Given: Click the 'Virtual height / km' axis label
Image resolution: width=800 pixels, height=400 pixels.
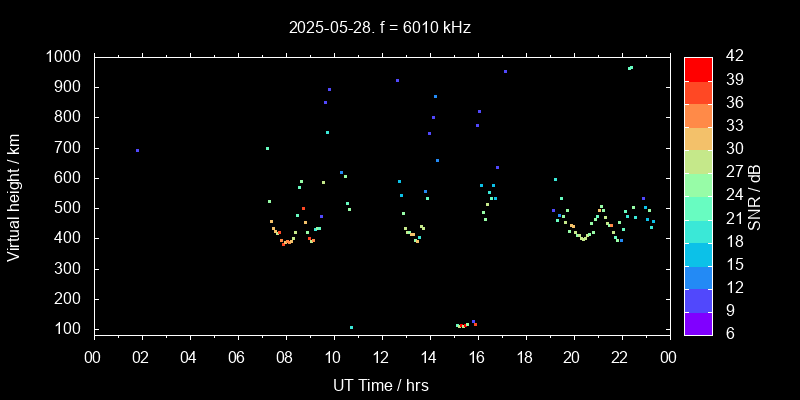Looking at the screenshot, I should pos(14,196).
